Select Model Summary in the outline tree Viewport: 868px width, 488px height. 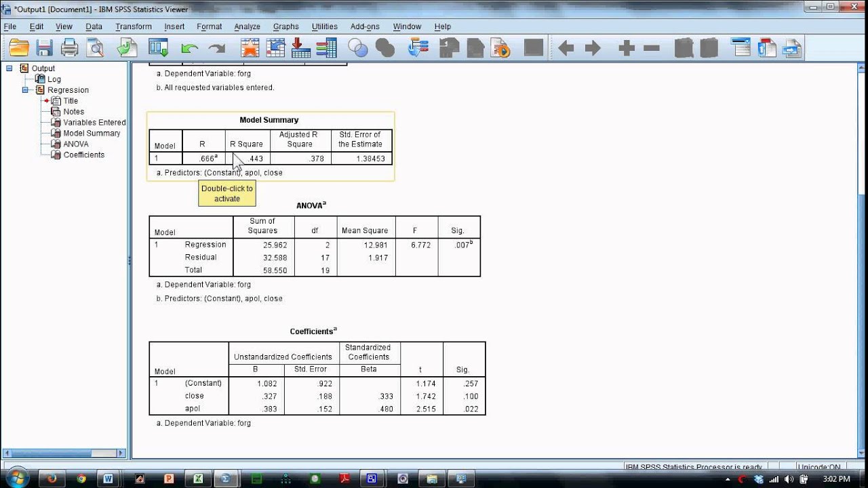point(92,134)
